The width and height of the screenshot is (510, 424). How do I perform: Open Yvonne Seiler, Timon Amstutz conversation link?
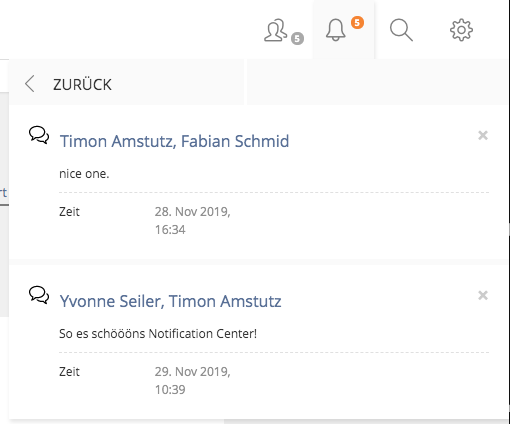tap(170, 301)
